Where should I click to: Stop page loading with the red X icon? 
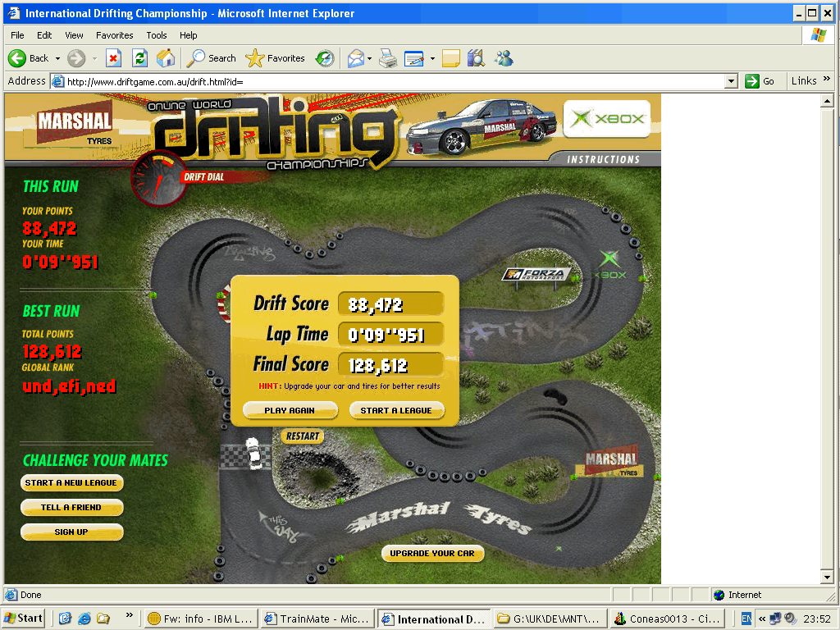coord(113,58)
